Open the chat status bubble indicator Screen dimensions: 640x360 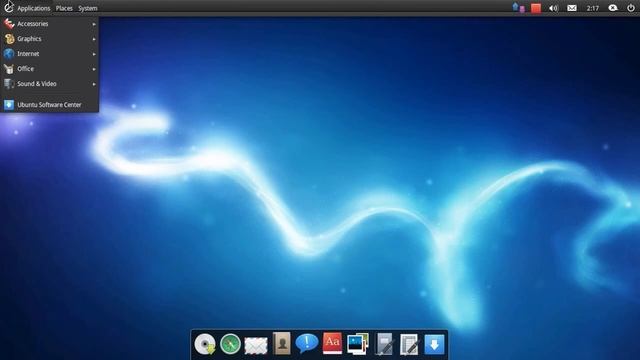point(613,8)
